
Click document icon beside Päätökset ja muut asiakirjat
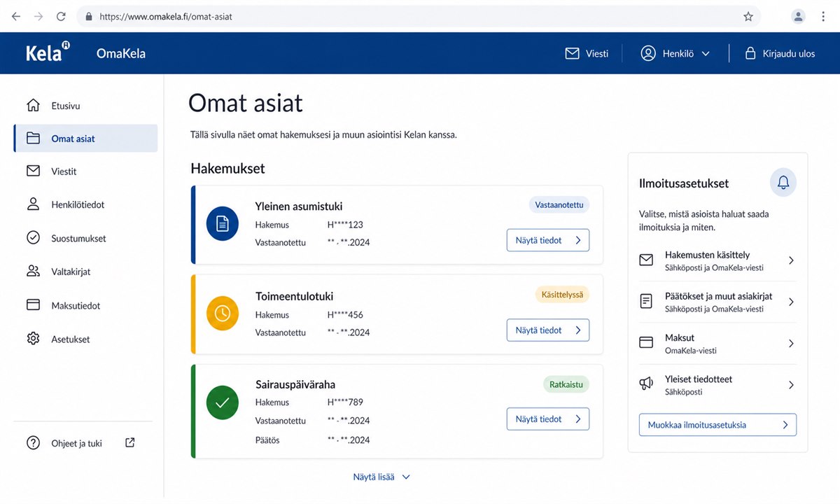tap(646, 302)
